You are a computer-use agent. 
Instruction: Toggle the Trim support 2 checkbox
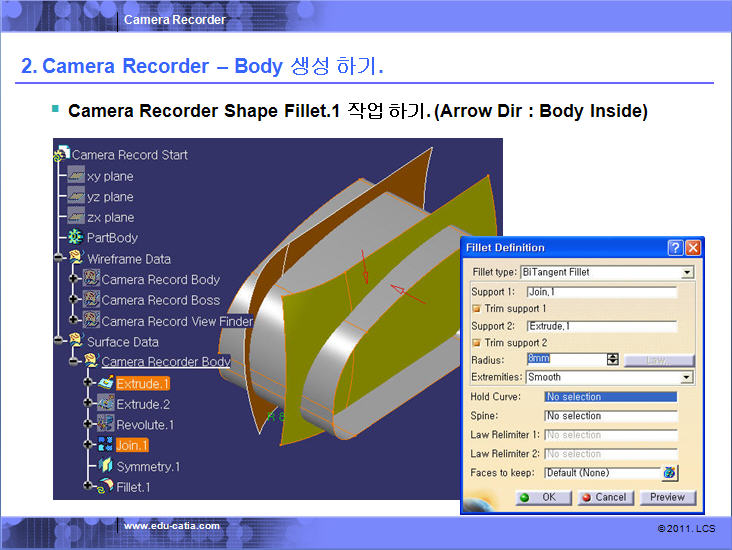(x=476, y=343)
